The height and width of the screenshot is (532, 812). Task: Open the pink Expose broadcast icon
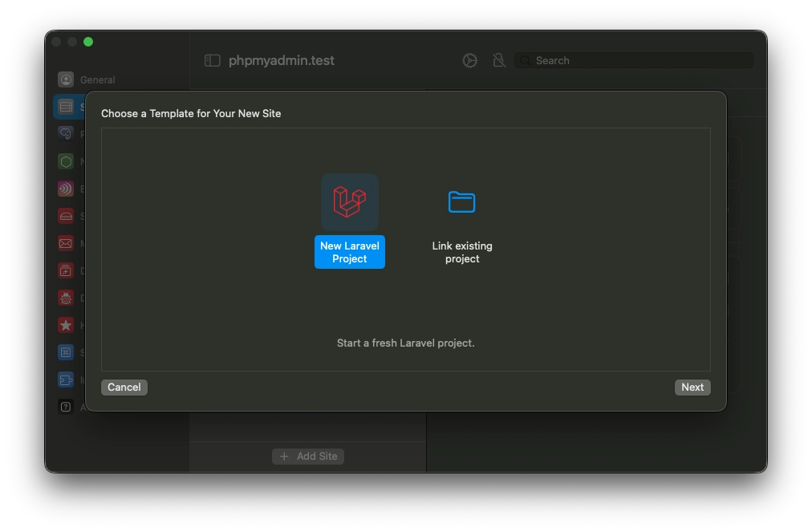(66, 189)
